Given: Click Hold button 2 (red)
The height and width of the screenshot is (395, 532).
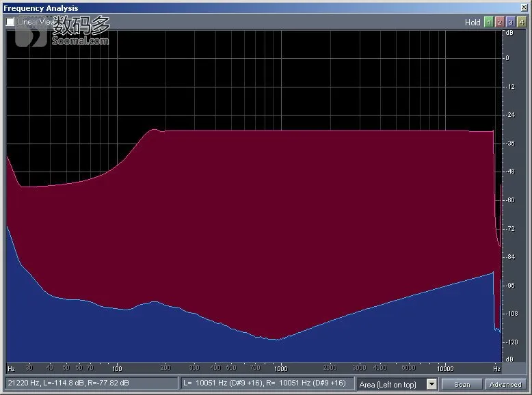Looking at the screenshot, I should 499,23.
